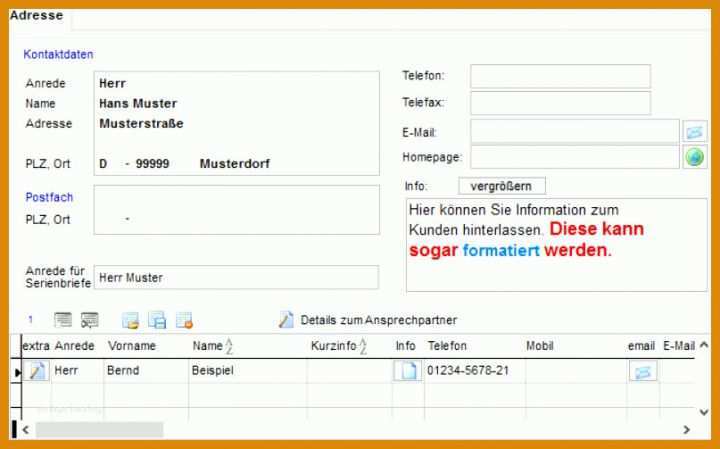
Task: Click the postal code '99999'
Action: (x=152, y=163)
